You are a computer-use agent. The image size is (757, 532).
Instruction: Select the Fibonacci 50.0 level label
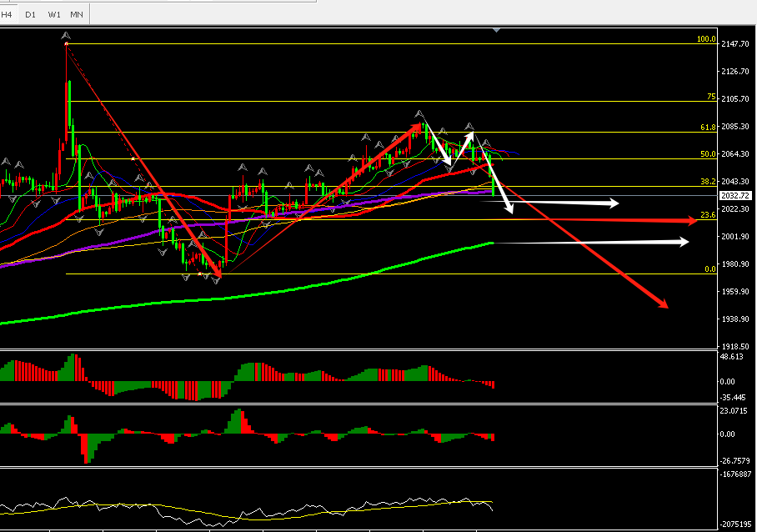(x=708, y=154)
